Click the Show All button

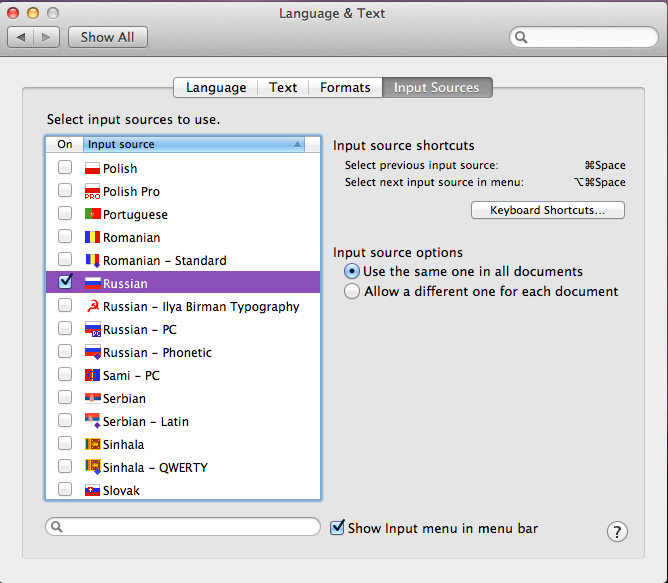(107, 37)
